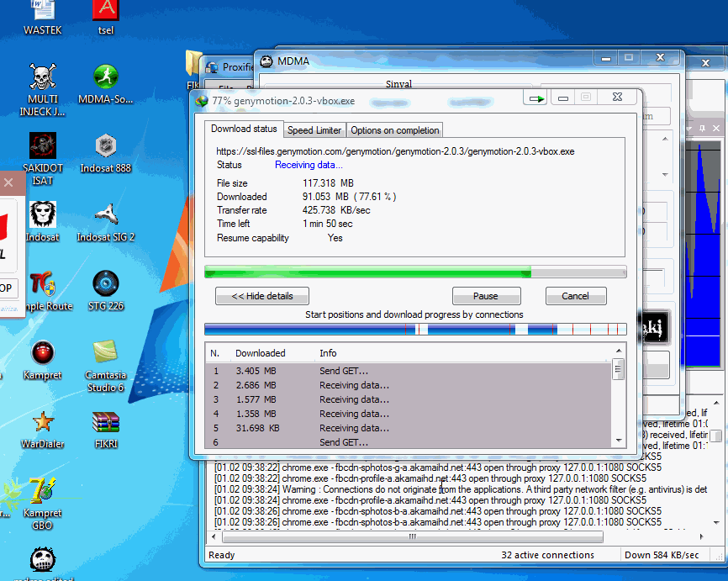Screen dimensions: 728x581
Task: Select connection row 5 with 31.698 KB
Action: (409, 428)
